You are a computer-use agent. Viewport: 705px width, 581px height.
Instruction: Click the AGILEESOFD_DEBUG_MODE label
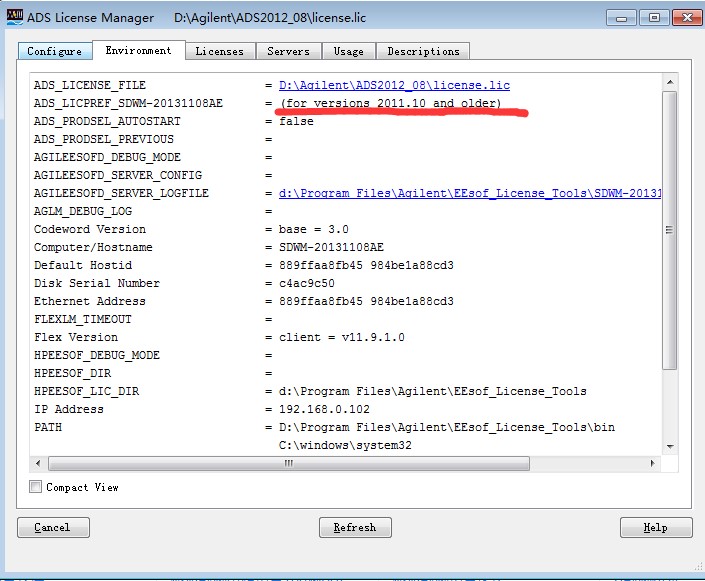[x=107, y=157]
